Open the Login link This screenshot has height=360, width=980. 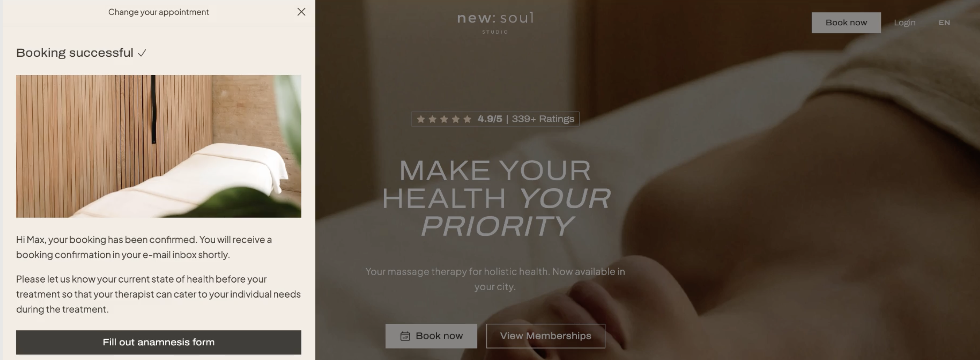pyautogui.click(x=905, y=23)
